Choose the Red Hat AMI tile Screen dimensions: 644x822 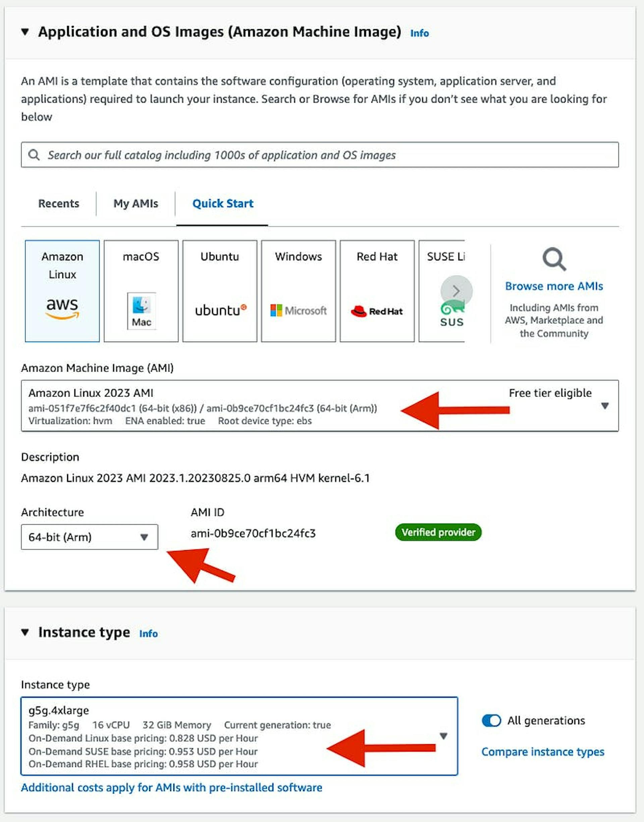click(377, 291)
